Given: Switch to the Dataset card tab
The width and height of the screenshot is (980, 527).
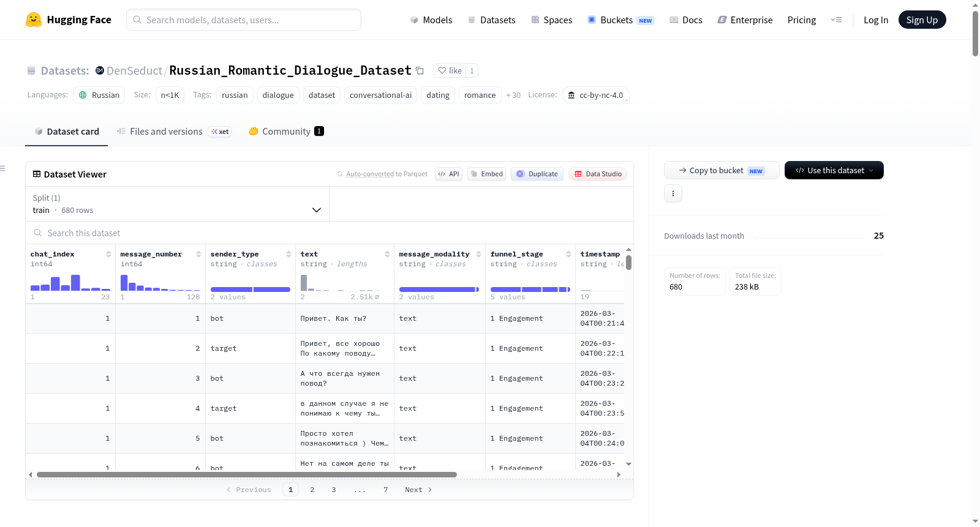Looking at the screenshot, I should 67,131.
